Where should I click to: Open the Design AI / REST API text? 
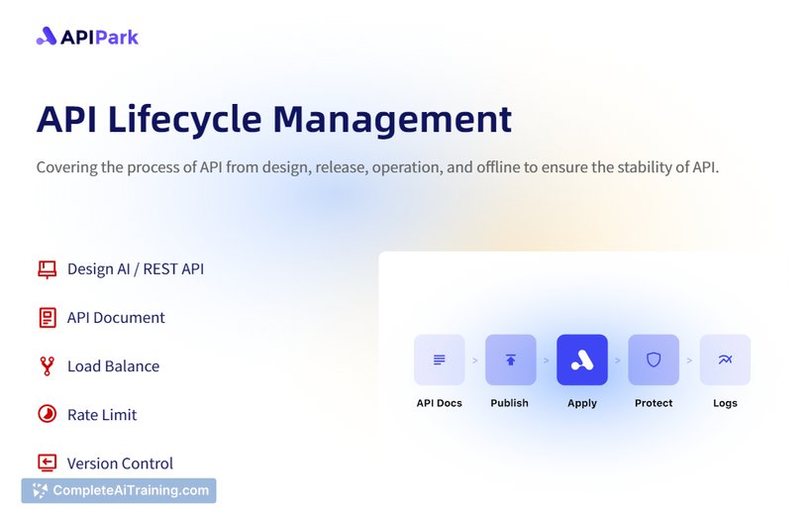click(136, 269)
